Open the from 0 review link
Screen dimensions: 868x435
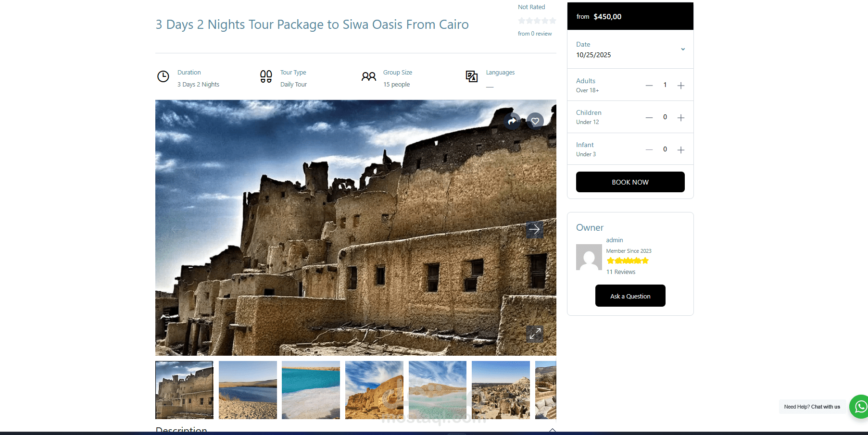(x=535, y=34)
